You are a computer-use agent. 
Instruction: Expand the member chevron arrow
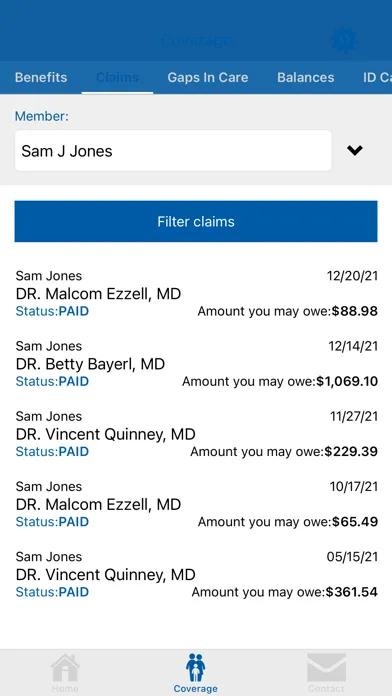(x=355, y=150)
